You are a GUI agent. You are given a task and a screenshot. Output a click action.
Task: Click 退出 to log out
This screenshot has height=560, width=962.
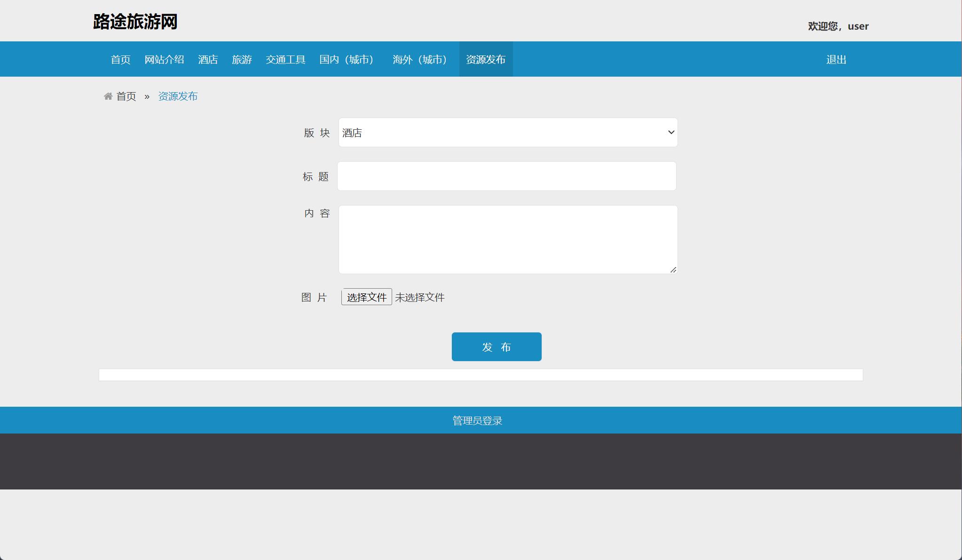point(836,60)
